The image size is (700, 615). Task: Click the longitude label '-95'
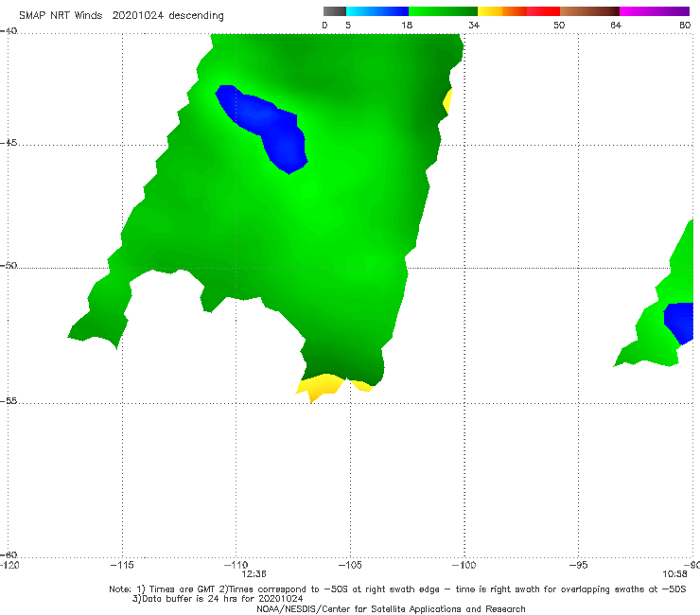(x=578, y=565)
